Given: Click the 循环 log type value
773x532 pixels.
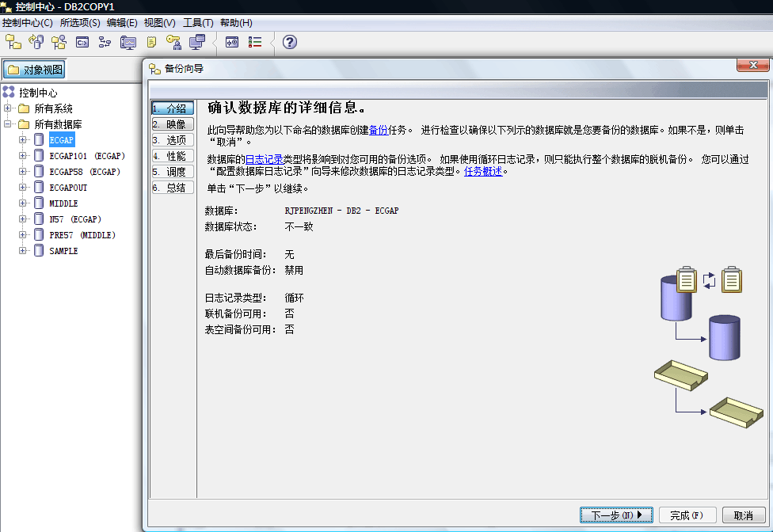Looking at the screenshot, I should coord(294,298).
